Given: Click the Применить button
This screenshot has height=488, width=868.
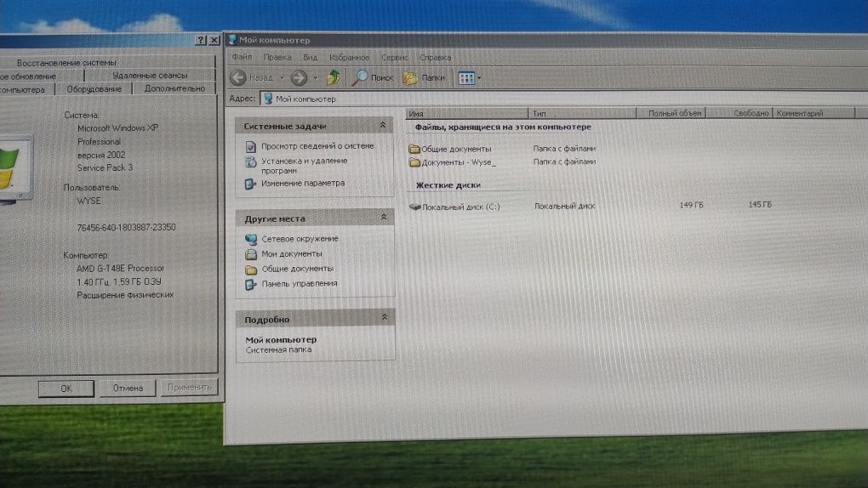Looking at the screenshot, I should (x=189, y=388).
